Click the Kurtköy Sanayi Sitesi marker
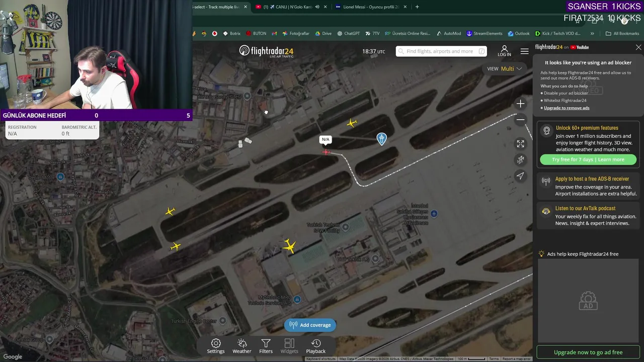 pos(247,96)
